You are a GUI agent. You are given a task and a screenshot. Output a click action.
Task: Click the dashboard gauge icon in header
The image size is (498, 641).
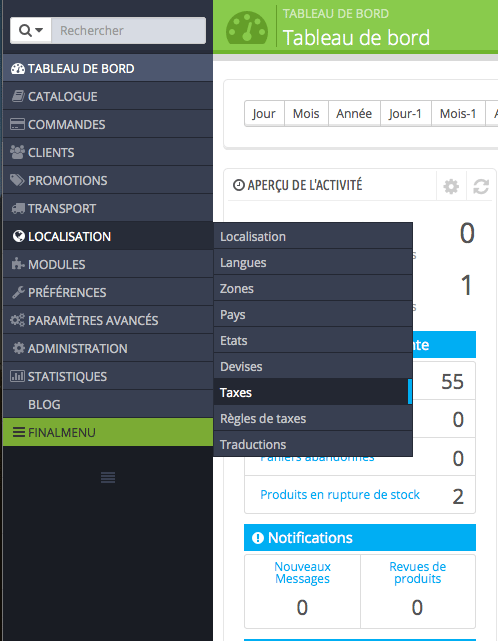247,28
